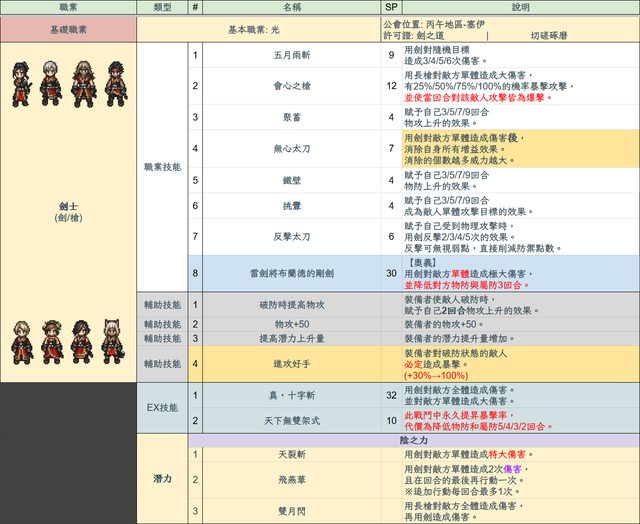Click the 基礎職業 cell

point(67,29)
